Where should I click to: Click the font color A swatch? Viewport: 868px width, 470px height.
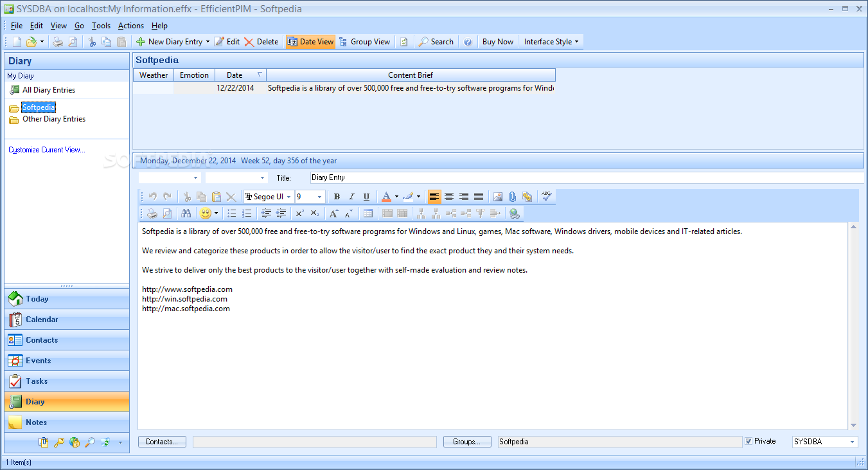(386, 197)
